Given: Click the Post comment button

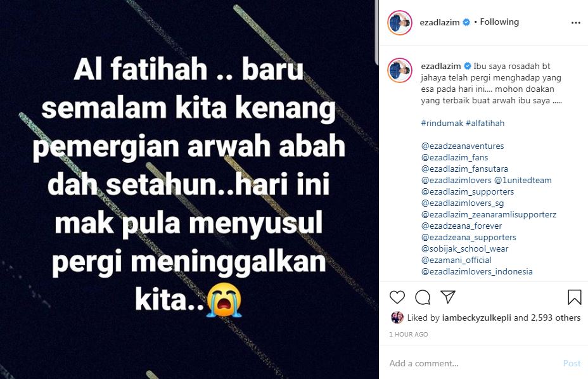Looking at the screenshot, I should coord(572,363).
